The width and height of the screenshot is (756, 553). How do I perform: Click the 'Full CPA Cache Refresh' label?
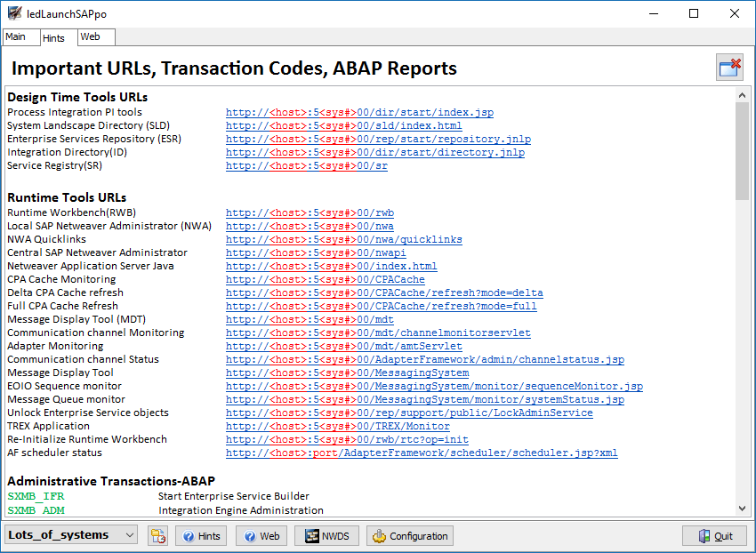[62, 306]
